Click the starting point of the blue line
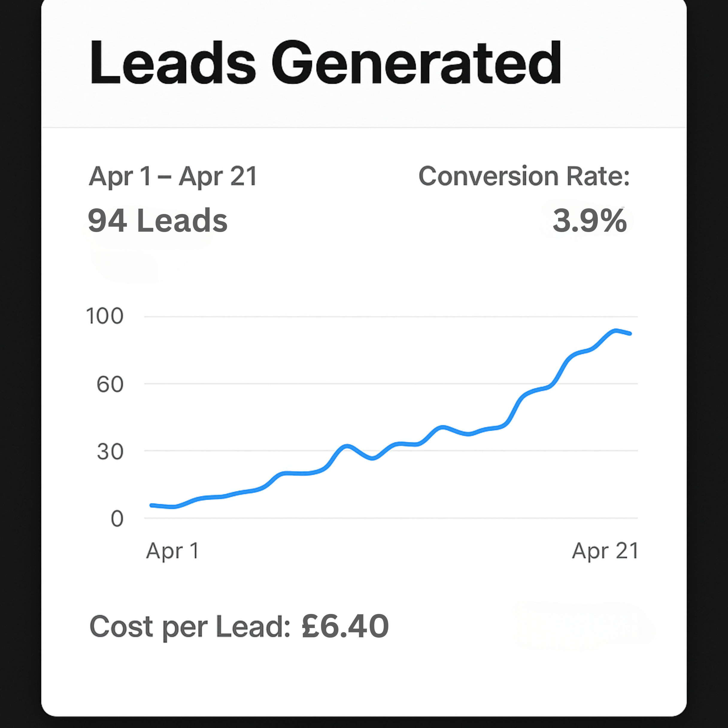728x728 pixels. point(151,505)
